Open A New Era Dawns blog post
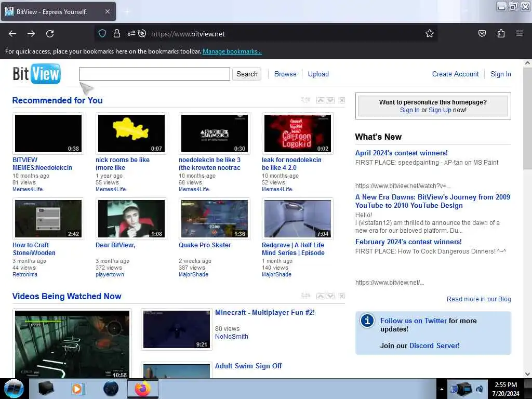The height and width of the screenshot is (399, 532). click(433, 201)
